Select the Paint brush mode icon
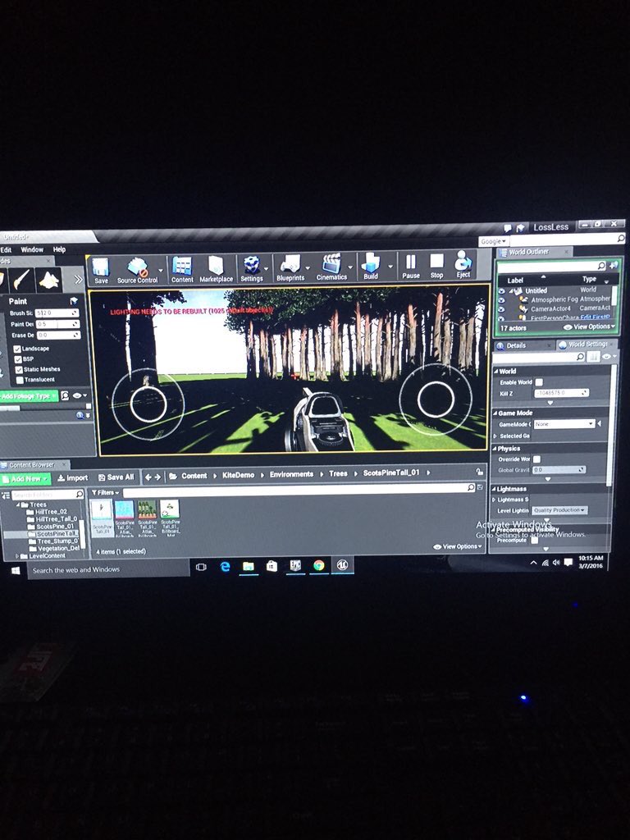630x840 pixels. [21, 279]
